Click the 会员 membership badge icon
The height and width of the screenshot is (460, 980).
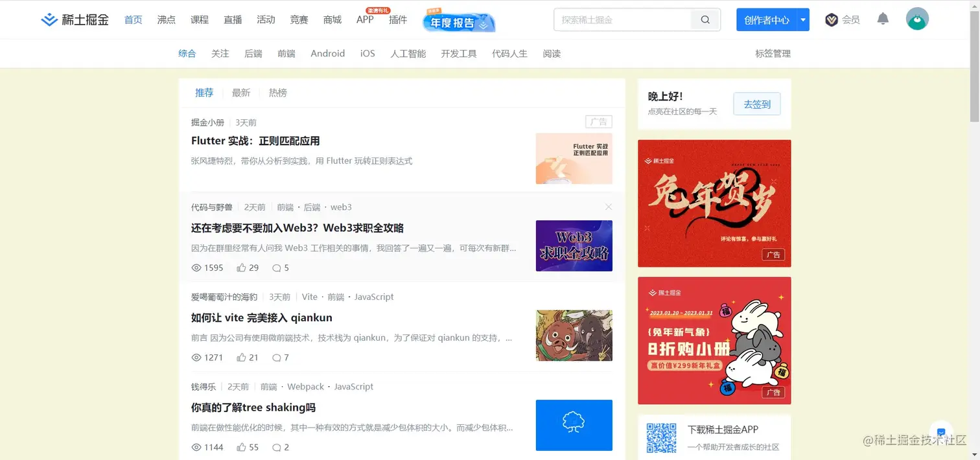pyautogui.click(x=832, y=20)
